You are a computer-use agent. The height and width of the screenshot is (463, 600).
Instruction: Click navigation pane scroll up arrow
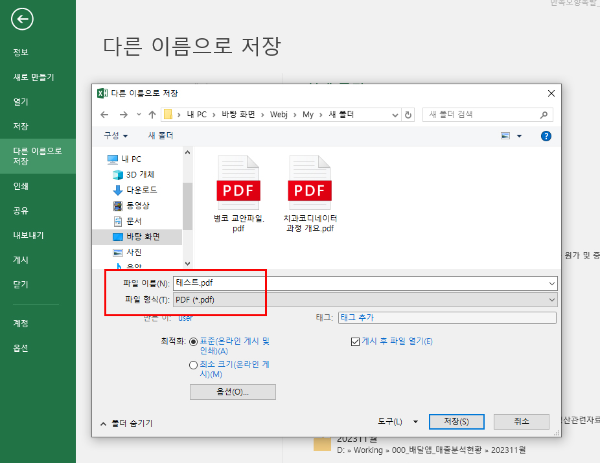click(188, 152)
